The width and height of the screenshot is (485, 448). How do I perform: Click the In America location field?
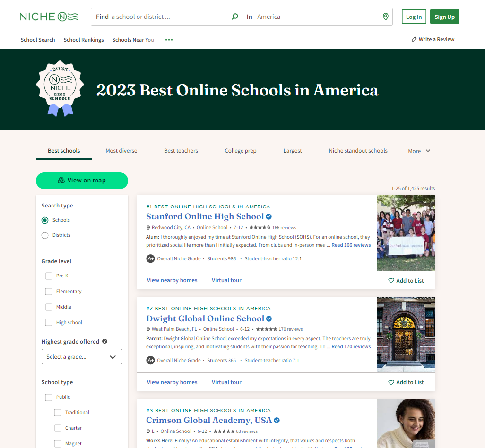[317, 17]
